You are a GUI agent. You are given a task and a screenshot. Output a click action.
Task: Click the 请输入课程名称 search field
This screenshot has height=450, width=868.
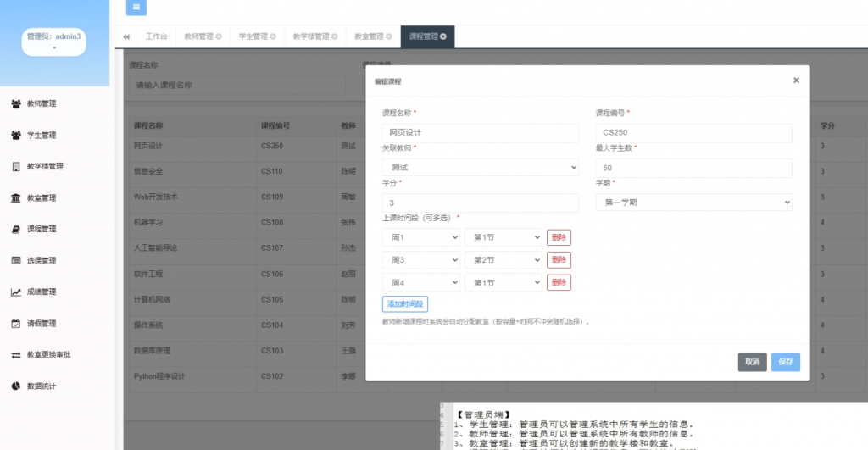[x=238, y=86]
